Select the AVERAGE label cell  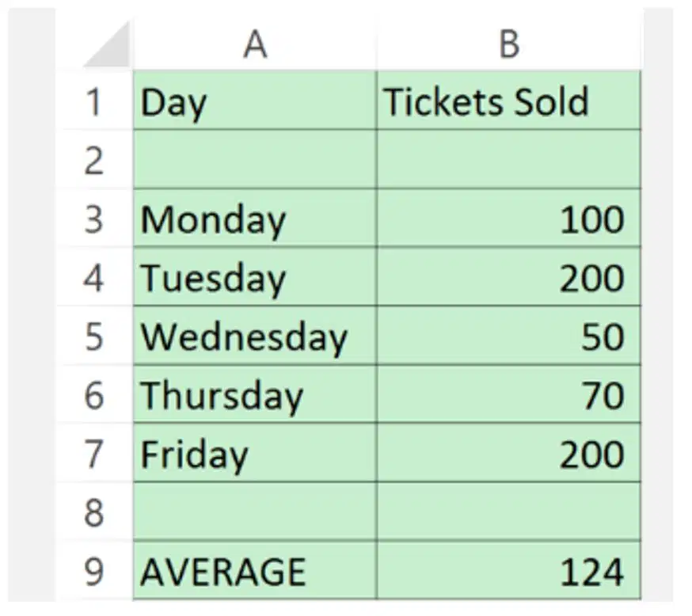[x=255, y=572]
